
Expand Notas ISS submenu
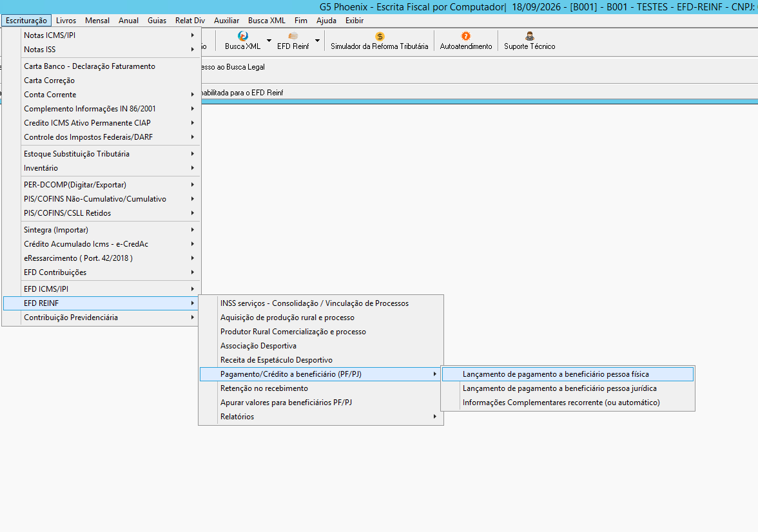tap(102, 50)
